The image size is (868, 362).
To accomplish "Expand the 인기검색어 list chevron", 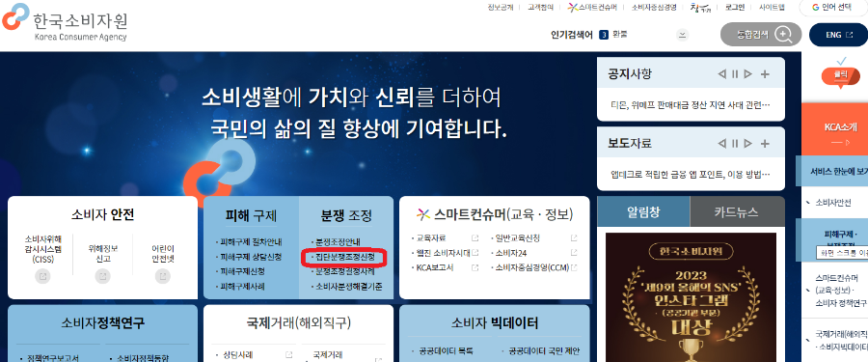I will (x=683, y=35).
